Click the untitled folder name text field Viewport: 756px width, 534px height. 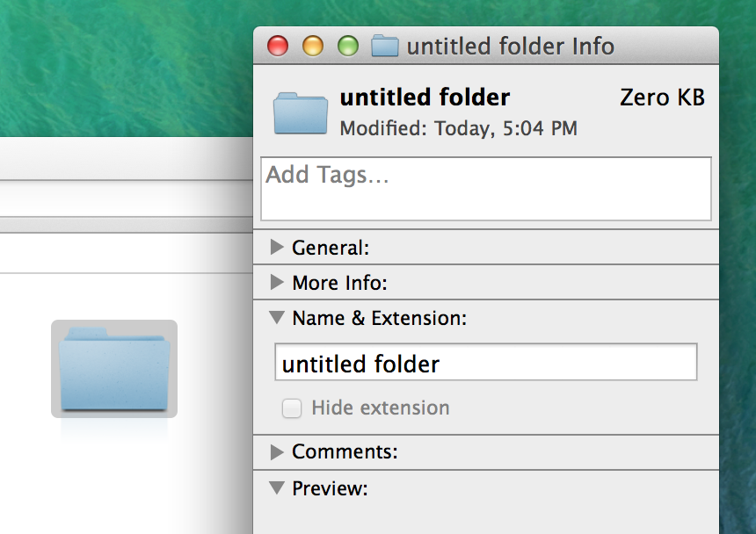click(485, 363)
